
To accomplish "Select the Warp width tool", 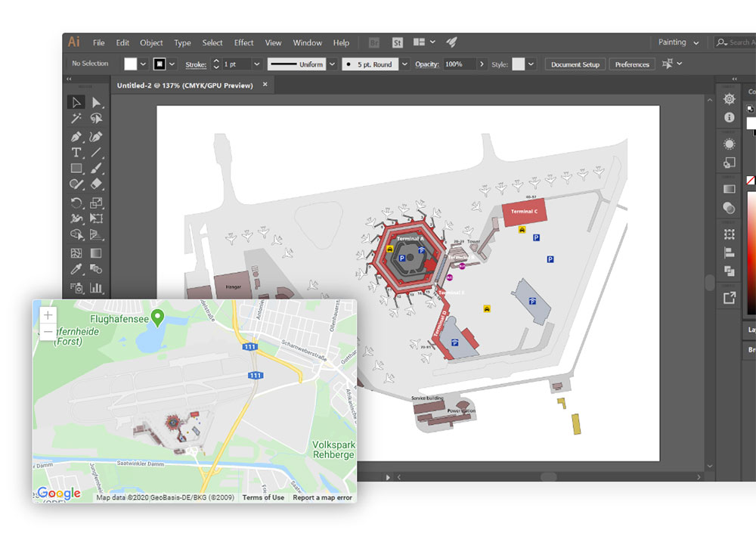I will click(76, 218).
